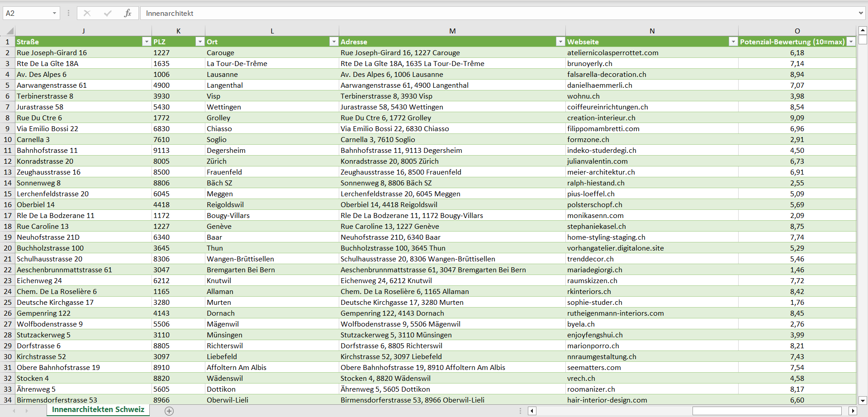Click the vertical scrollbar thumb
This screenshot has width=868, height=417.
pyautogui.click(x=863, y=40)
